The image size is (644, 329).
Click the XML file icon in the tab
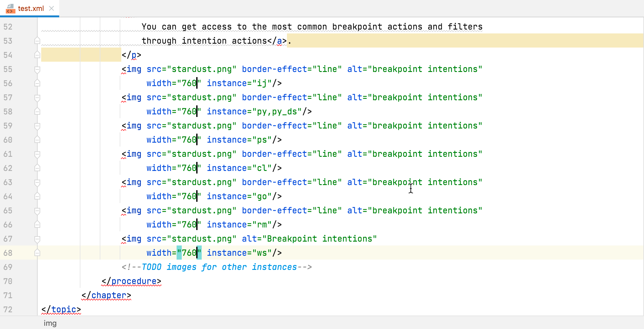click(10, 9)
